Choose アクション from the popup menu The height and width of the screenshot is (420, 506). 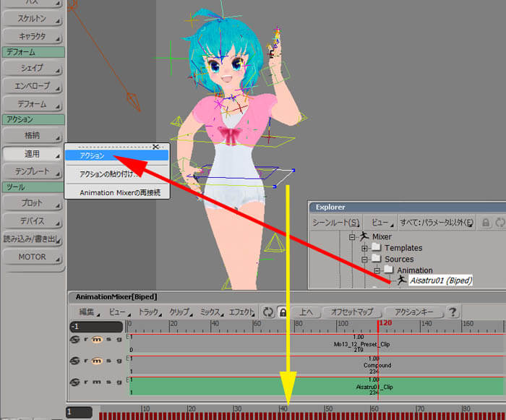coord(116,155)
